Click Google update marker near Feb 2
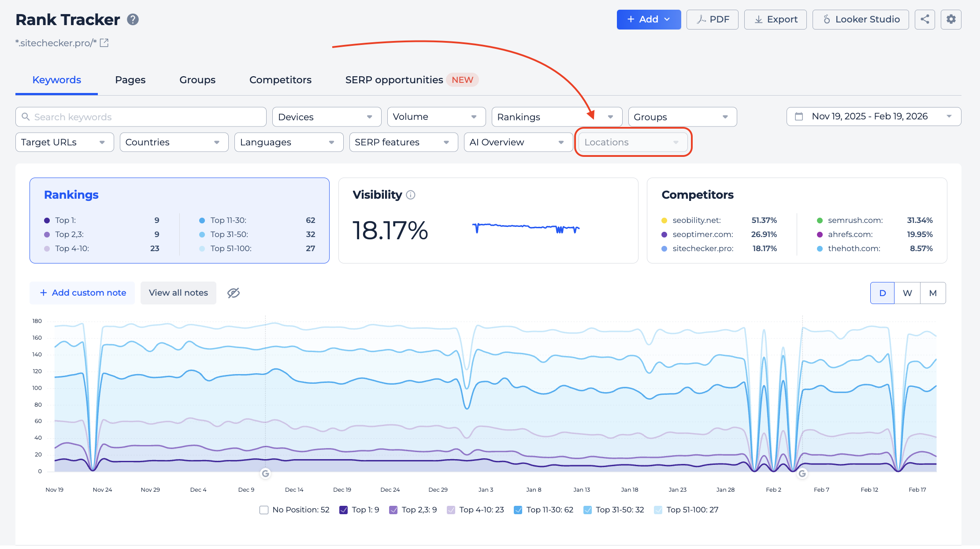980x549 pixels. coord(802,473)
